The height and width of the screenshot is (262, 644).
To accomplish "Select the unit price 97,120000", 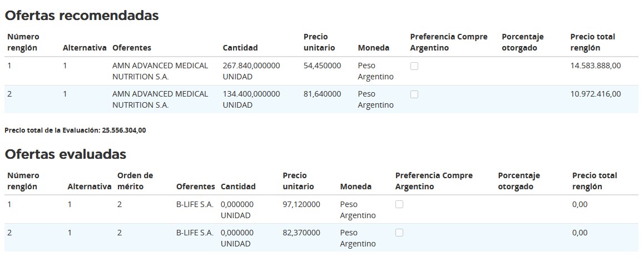I will [301, 204].
